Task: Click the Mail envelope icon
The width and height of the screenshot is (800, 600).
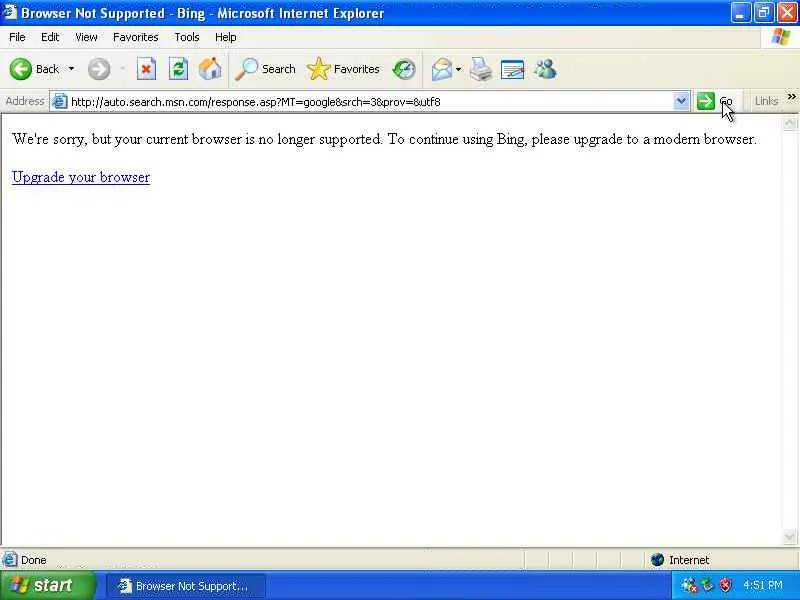Action: pos(442,69)
